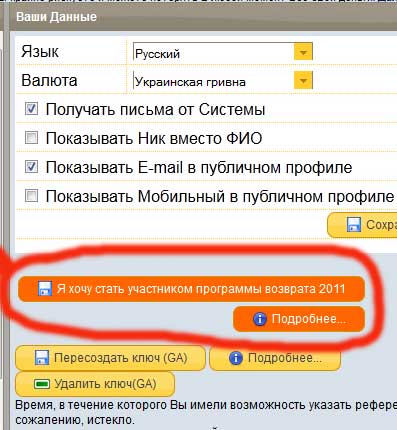Click info icon on yellow Подробнее button
Screen dimensions: 397x430
[236, 358]
